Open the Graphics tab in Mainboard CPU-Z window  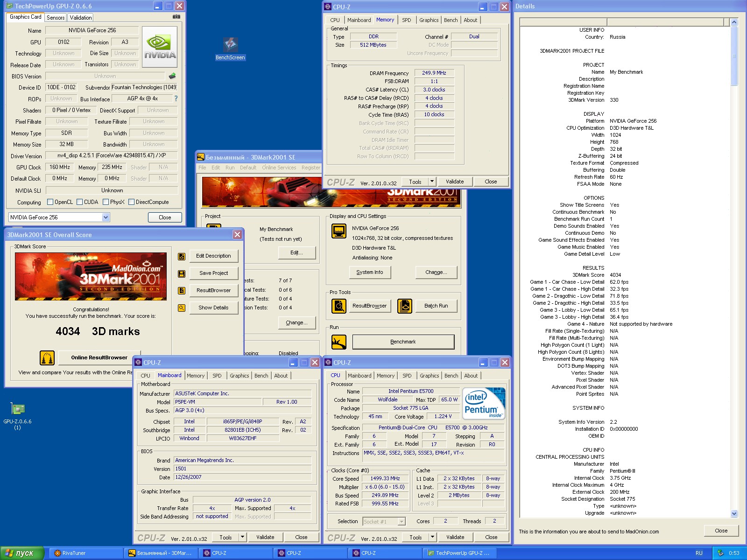pos(240,376)
